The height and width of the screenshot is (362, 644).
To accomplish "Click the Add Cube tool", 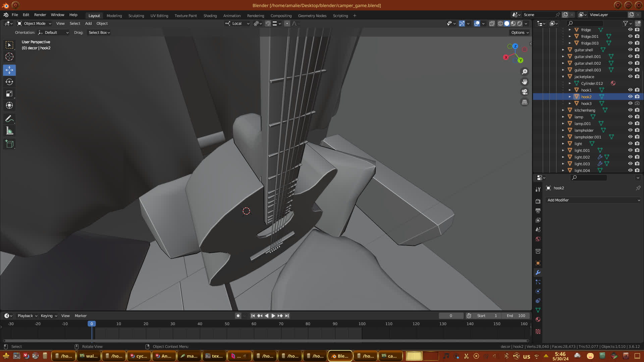I will tap(9, 144).
